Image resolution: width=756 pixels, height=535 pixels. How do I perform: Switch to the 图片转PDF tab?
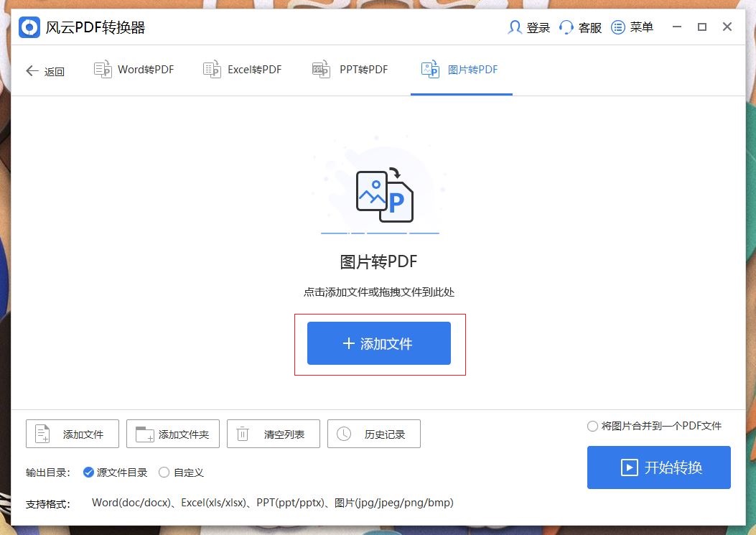pos(461,69)
